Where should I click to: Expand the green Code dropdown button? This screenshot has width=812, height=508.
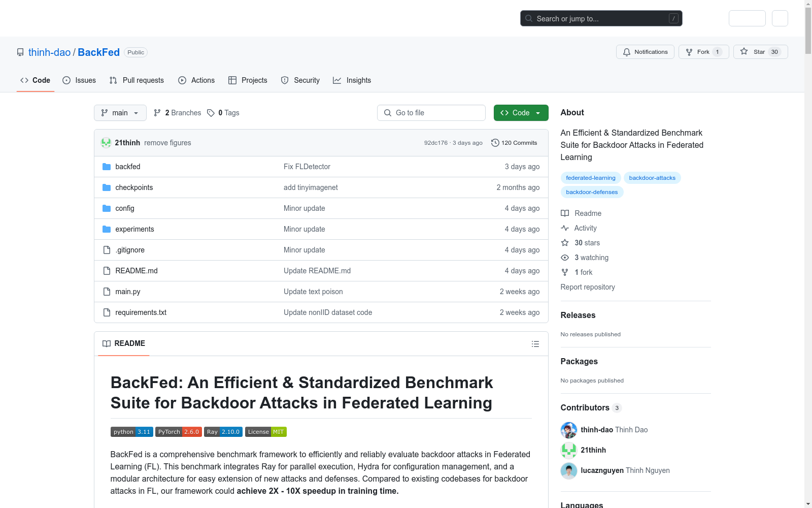521,113
